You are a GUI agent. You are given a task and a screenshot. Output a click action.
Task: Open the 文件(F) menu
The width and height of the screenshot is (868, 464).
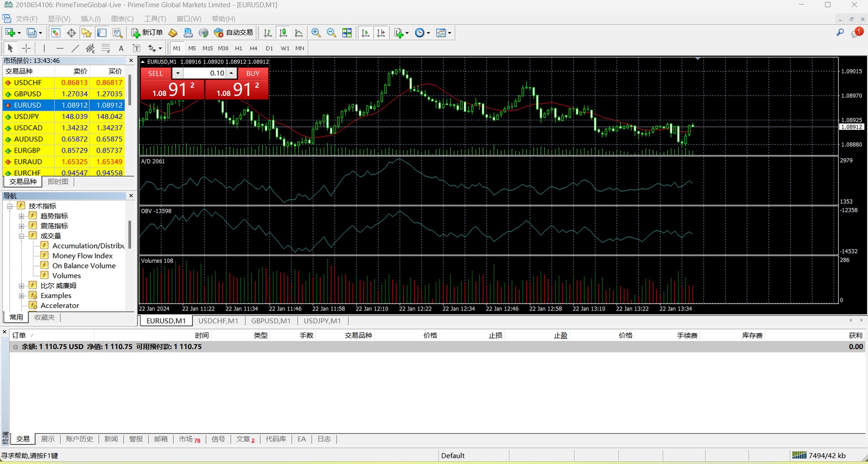(27, 19)
